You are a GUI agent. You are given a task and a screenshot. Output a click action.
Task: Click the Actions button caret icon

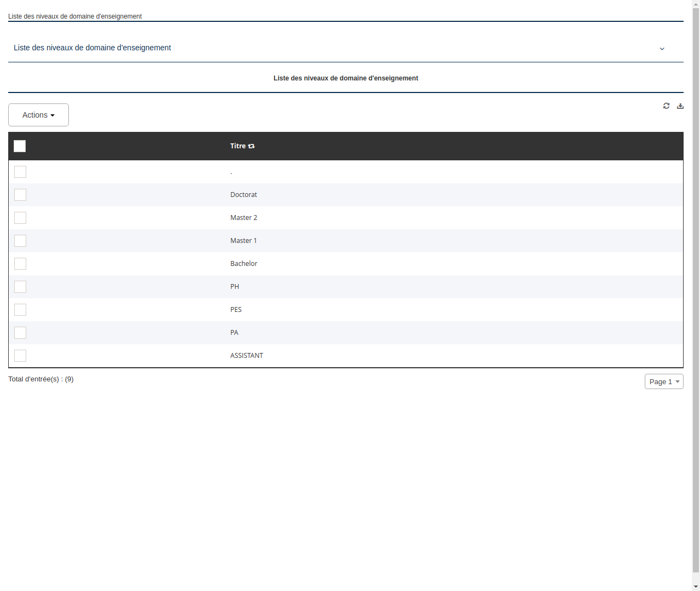point(53,115)
